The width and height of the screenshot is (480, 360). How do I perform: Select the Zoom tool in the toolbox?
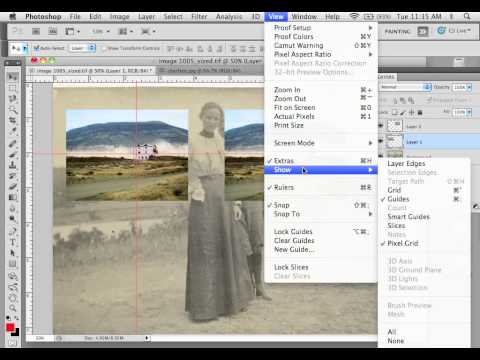click(13, 308)
